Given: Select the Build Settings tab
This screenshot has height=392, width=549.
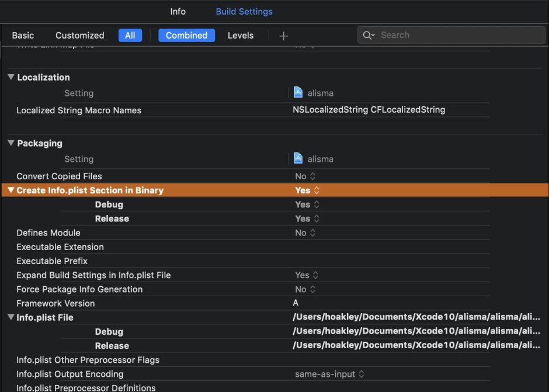Looking at the screenshot, I should click(244, 12).
